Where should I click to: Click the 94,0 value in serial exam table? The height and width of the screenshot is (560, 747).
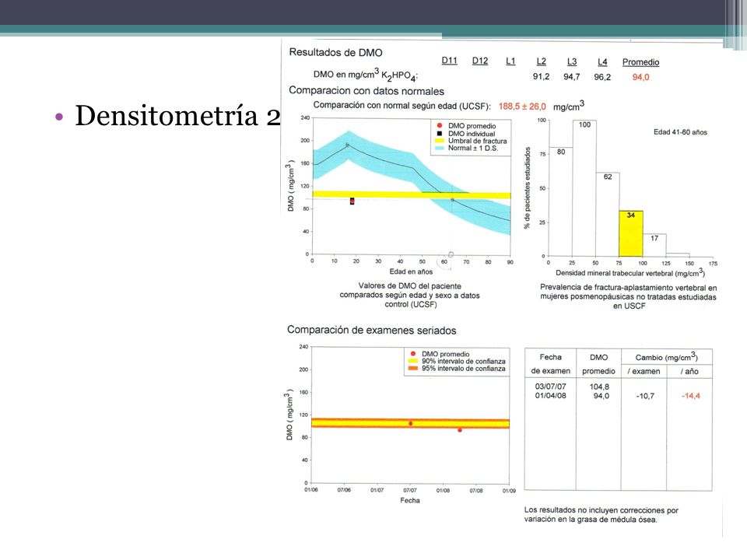pyautogui.click(x=601, y=395)
